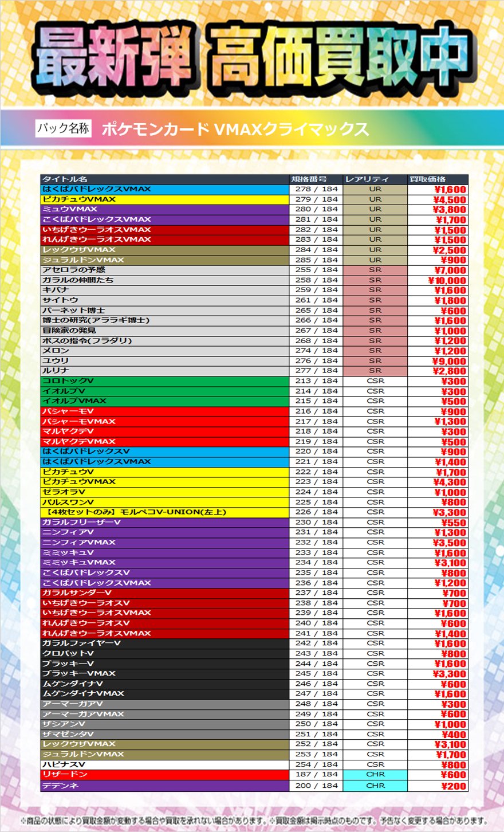Select the メロン title

click(165, 351)
